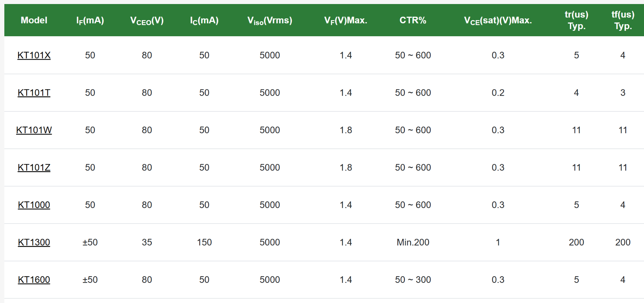Click the IC(mA) column header
The width and height of the screenshot is (644, 303).
[x=204, y=20]
